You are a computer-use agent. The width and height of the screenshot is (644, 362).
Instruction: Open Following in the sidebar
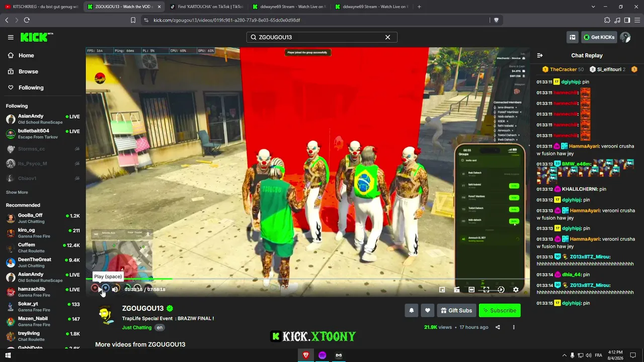point(43,87)
